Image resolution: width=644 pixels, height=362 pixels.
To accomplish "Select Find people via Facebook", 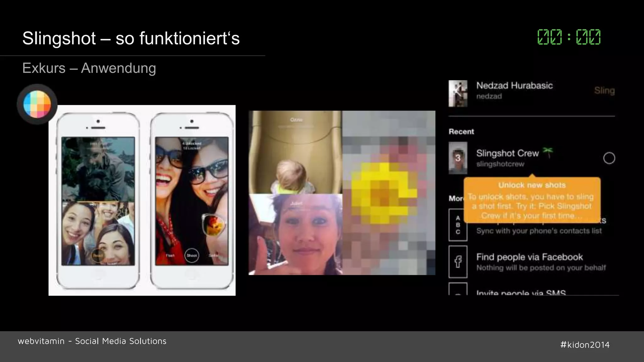I will 530,257.
